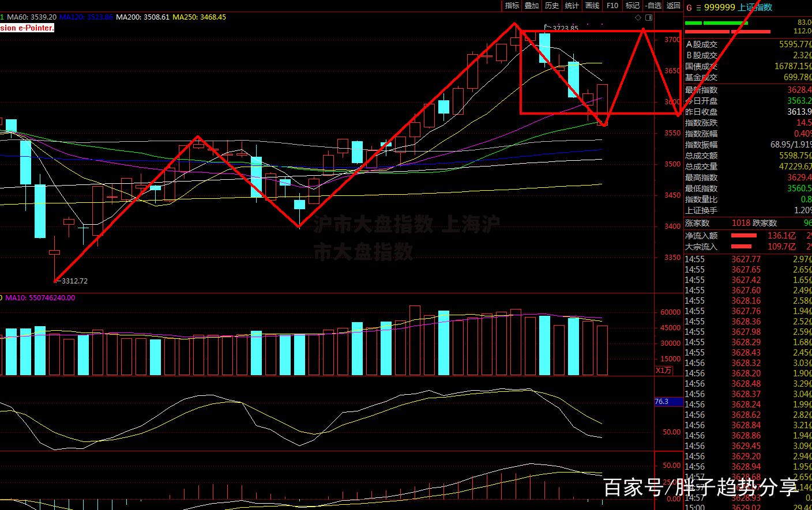
Task: Select the tick row with price 3628.48
Action: [748, 384]
